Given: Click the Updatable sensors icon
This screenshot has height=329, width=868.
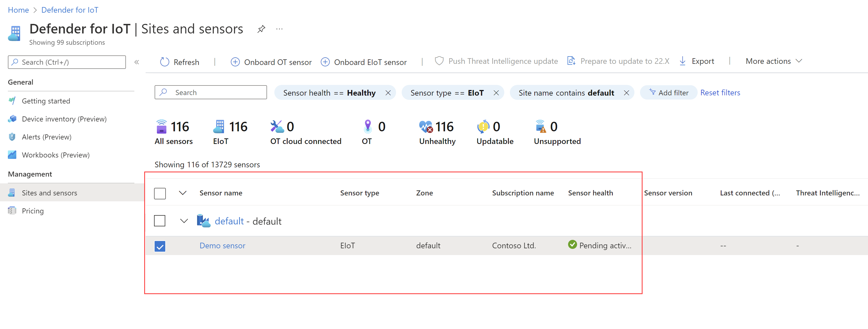Looking at the screenshot, I should coord(483,127).
